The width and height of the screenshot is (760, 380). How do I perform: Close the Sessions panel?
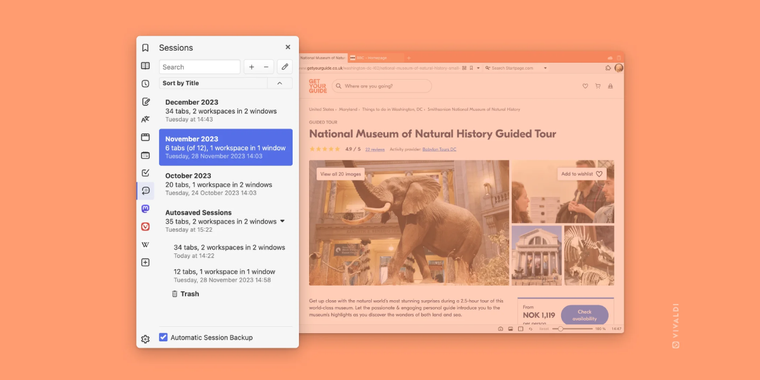pyautogui.click(x=288, y=47)
